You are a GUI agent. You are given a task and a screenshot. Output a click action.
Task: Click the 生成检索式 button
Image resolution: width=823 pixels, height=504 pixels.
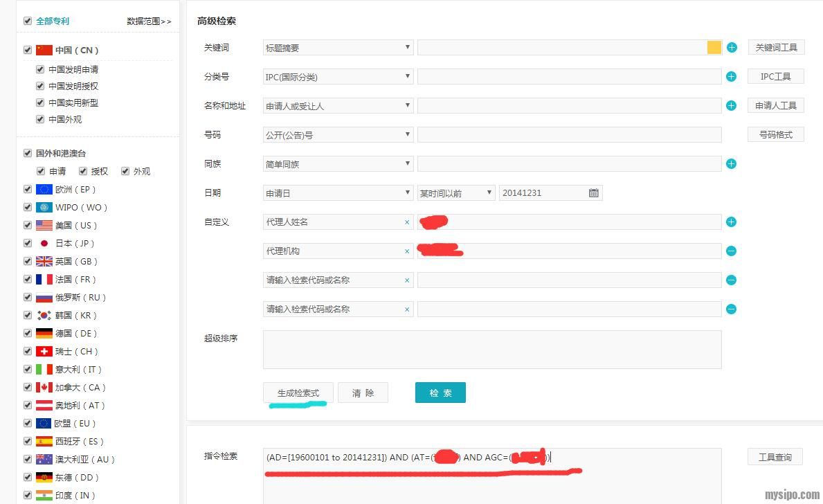pyautogui.click(x=298, y=393)
